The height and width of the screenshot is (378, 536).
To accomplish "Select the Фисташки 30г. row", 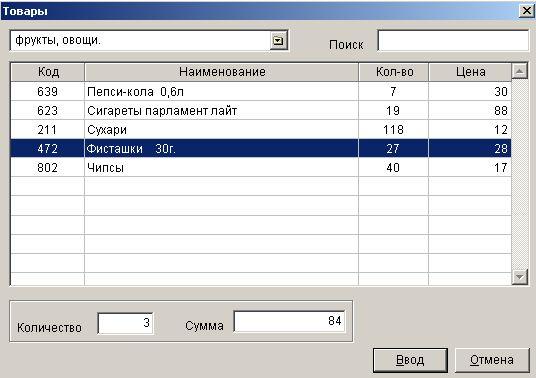I will pos(261,148).
